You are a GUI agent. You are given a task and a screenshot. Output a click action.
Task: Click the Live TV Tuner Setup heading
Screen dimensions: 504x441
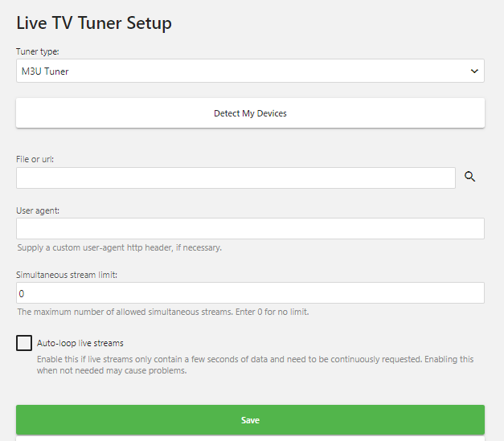[94, 23]
